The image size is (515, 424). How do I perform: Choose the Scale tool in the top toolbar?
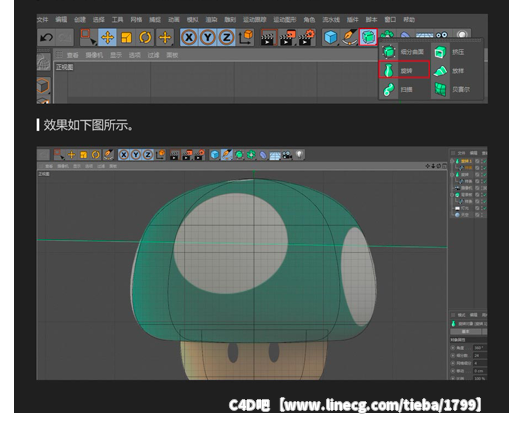pyautogui.click(x=126, y=37)
